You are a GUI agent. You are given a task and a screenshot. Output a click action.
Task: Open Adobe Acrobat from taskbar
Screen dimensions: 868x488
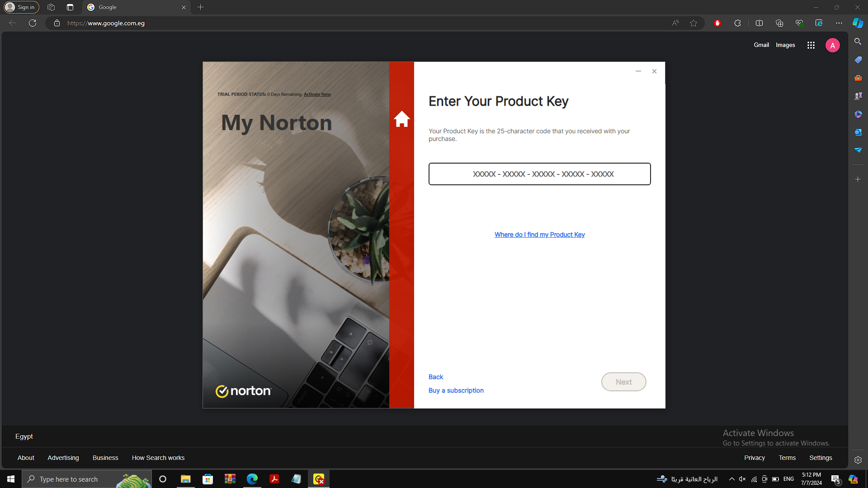[x=274, y=479]
